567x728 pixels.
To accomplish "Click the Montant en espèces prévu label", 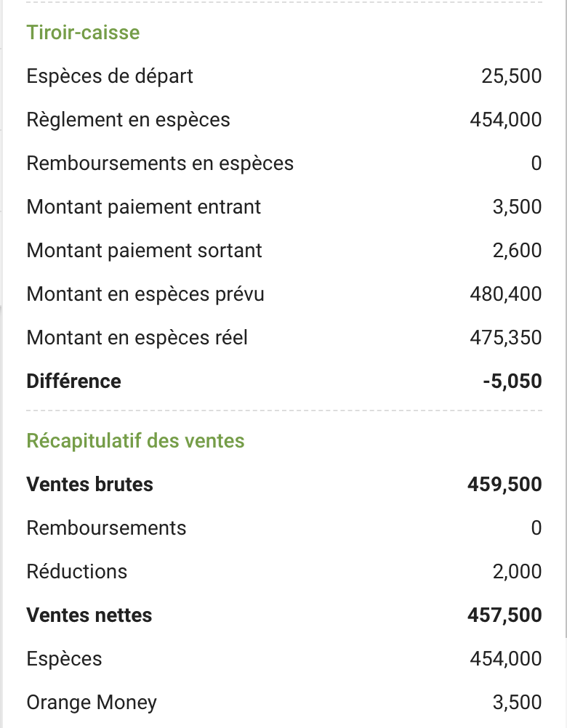I will click(145, 294).
